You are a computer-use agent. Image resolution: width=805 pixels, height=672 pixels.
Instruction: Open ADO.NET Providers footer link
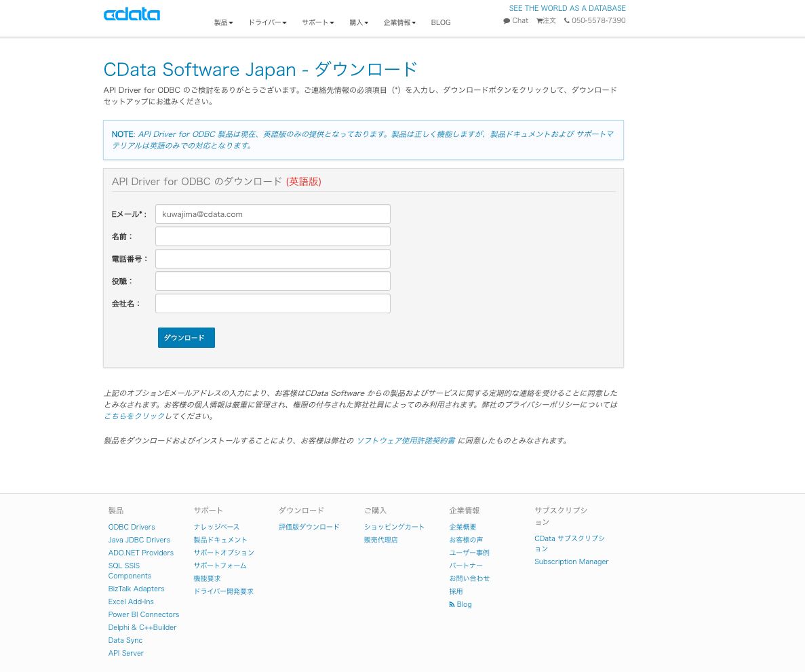click(140, 553)
